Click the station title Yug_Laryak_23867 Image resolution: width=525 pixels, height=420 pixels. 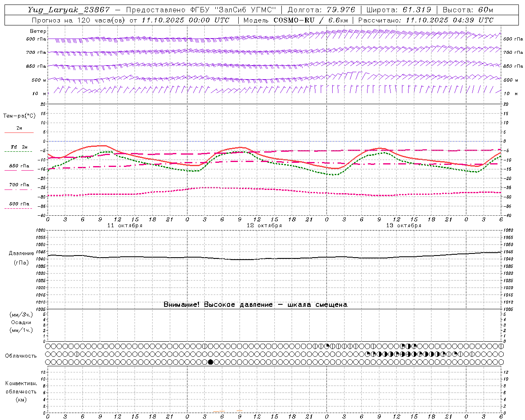click(69, 10)
